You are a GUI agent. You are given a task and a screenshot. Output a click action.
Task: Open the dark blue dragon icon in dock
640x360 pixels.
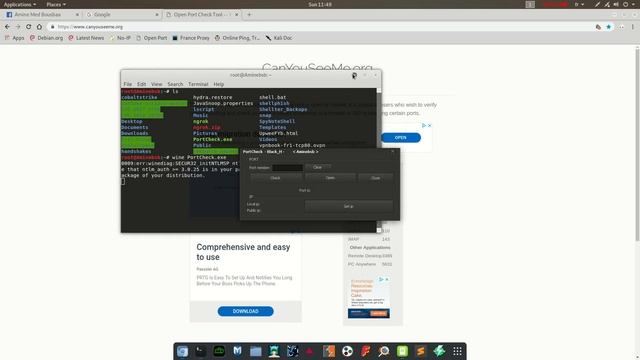[x=292, y=351]
